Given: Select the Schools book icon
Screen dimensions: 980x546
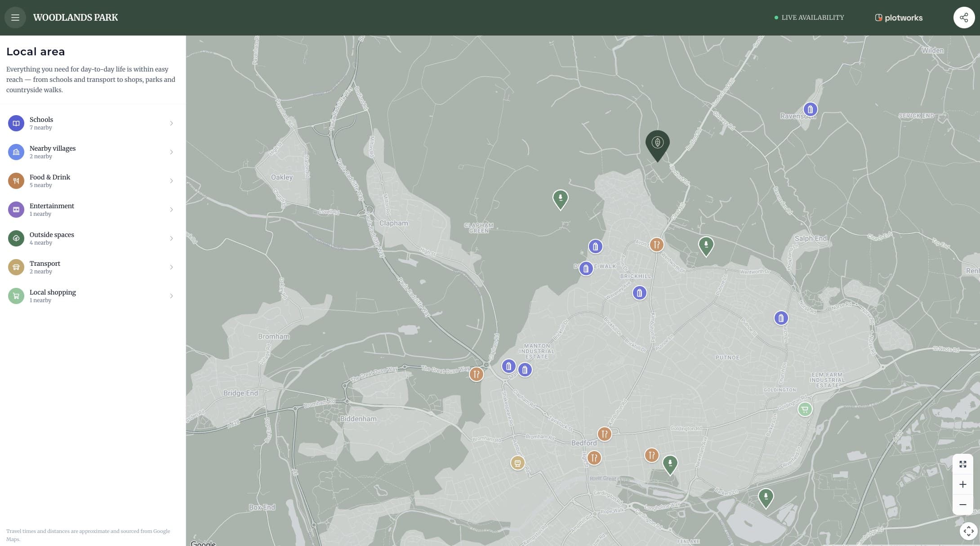Looking at the screenshot, I should click(16, 123).
